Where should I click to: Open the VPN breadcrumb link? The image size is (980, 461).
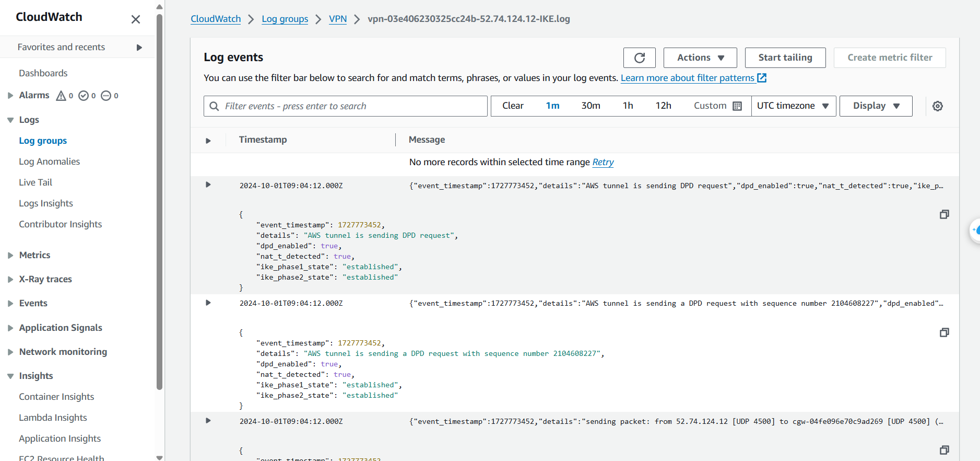point(338,19)
